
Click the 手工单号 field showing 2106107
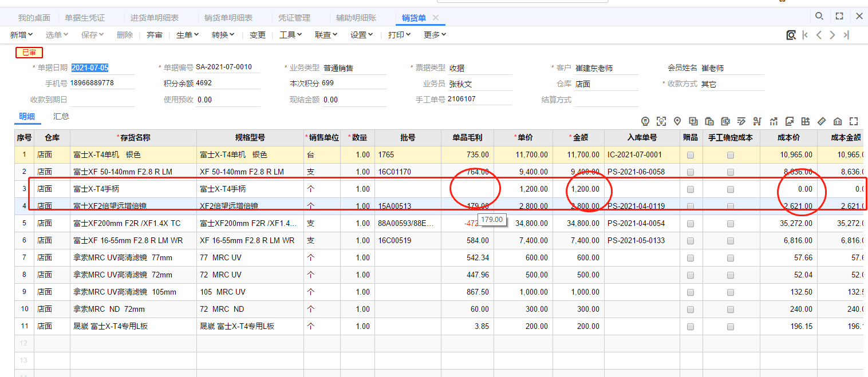pos(480,100)
